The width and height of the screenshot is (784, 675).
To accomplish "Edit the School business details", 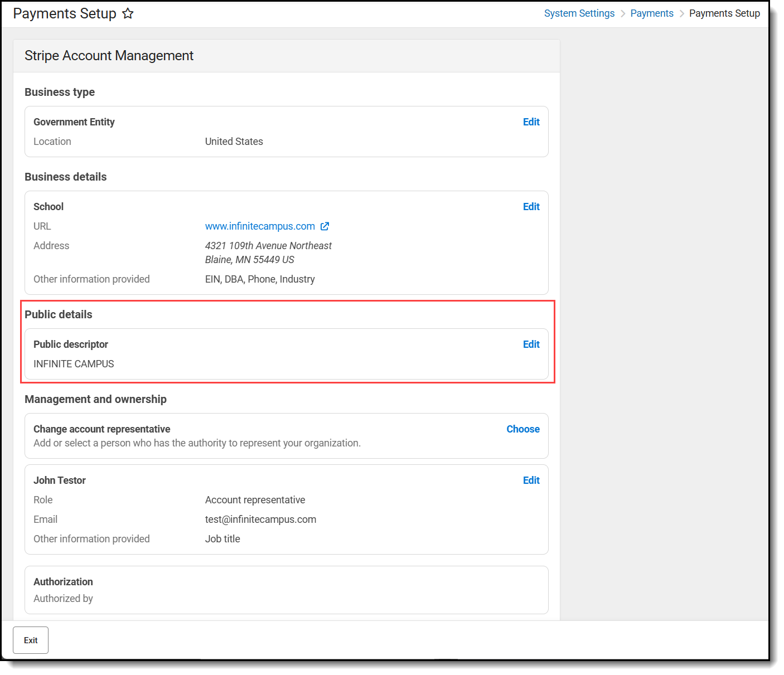I will pyautogui.click(x=531, y=207).
